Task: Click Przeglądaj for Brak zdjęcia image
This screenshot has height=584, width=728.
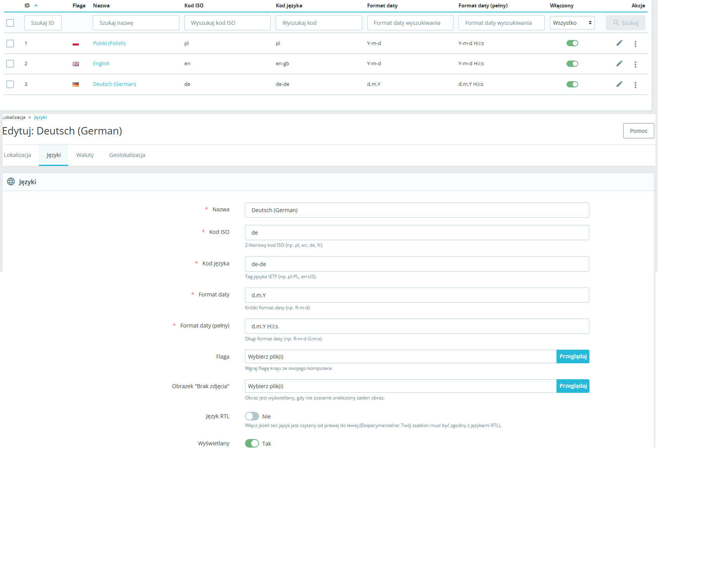Action: point(573,386)
